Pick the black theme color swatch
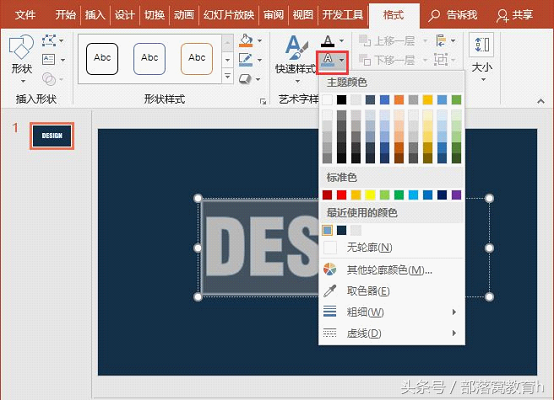The height and width of the screenshot is (400, 554). point(341,100)
